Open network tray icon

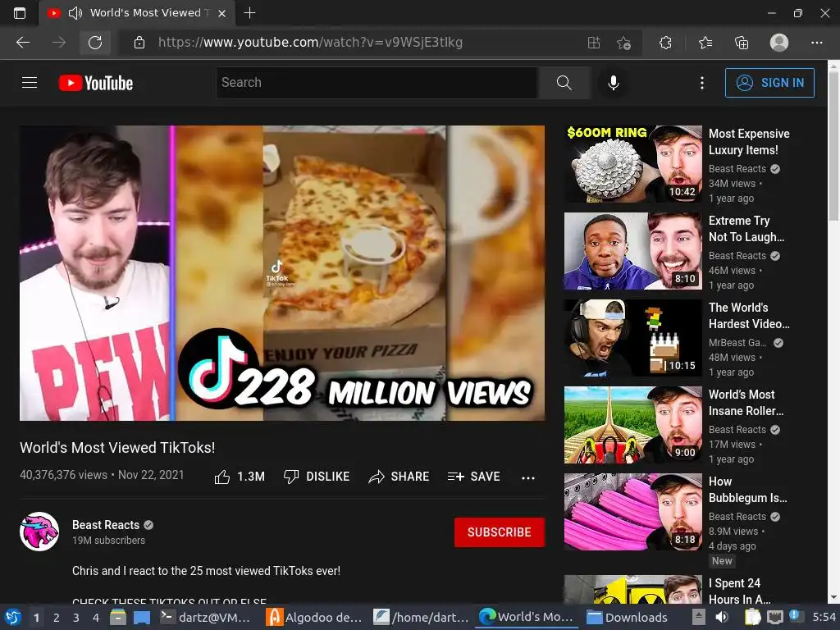coord(774,617)
